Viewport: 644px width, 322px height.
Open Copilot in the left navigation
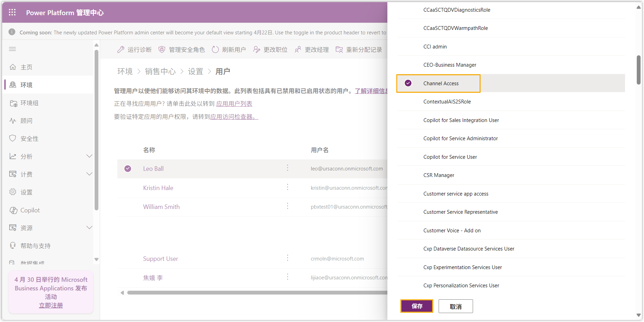coord(30,210)
